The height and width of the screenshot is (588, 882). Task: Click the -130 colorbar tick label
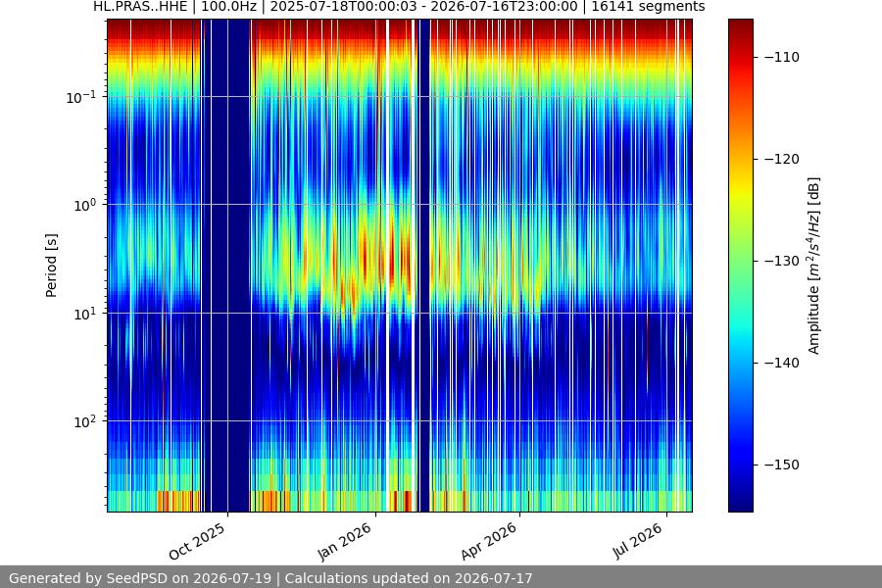tap(782, 261)
